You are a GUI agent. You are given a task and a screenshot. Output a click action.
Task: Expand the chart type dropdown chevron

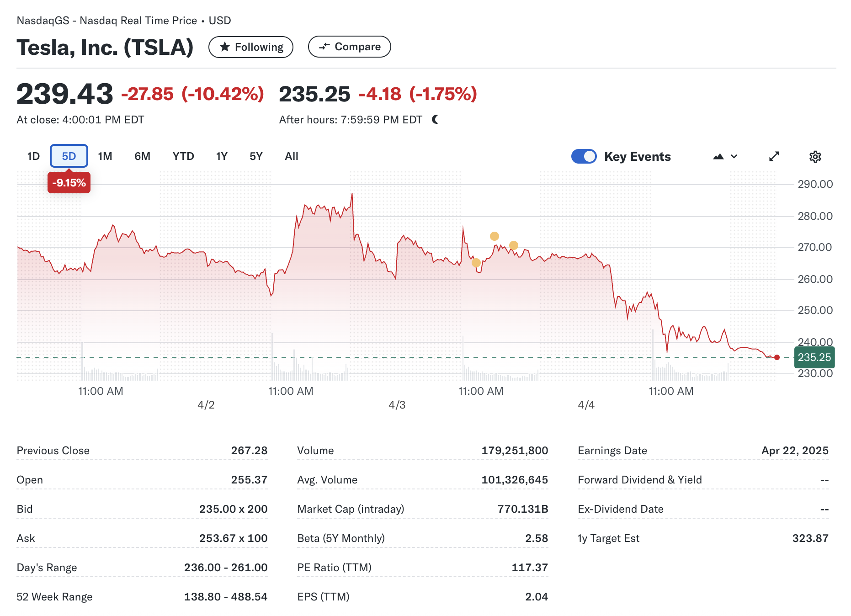(734, 156)
